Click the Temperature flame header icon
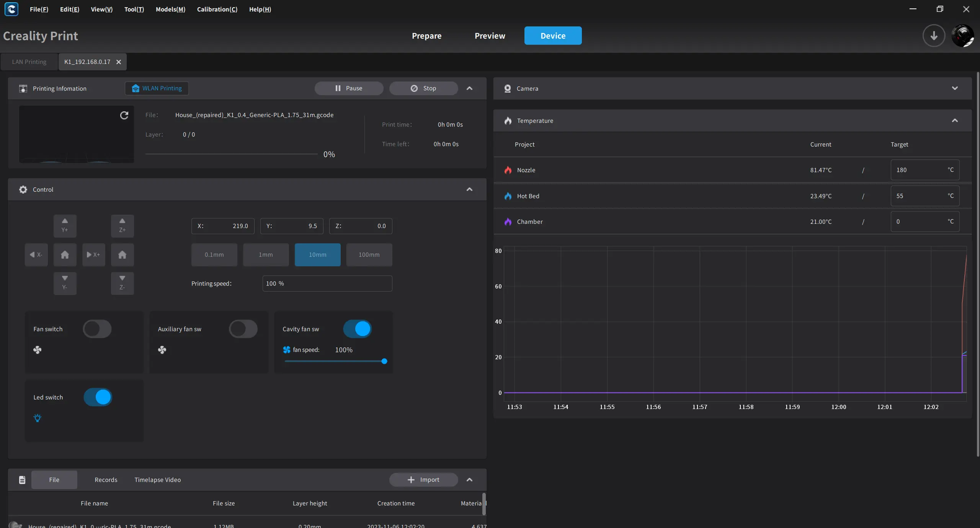980x528 pixels. click(x=508, y=121)
